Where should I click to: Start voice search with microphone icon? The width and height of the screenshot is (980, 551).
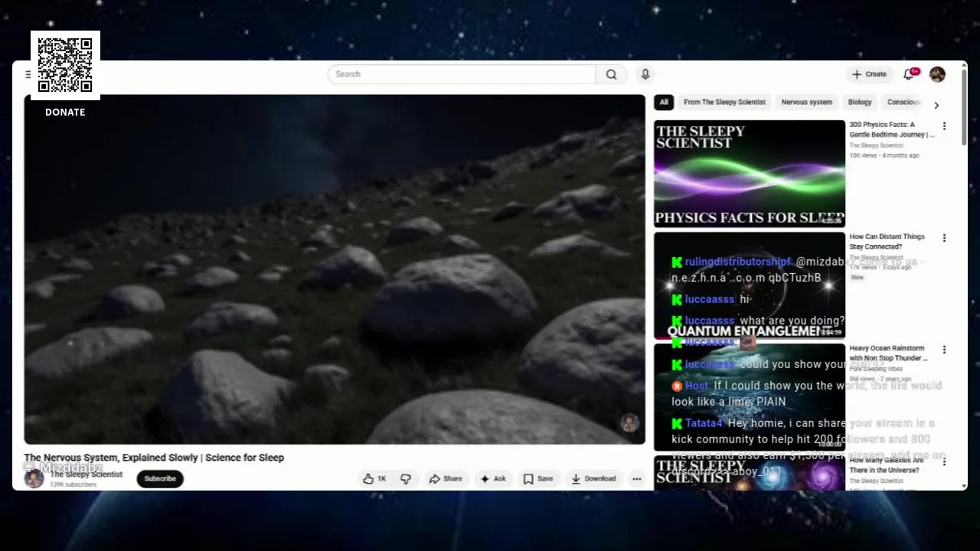click(x=645, y=74)
